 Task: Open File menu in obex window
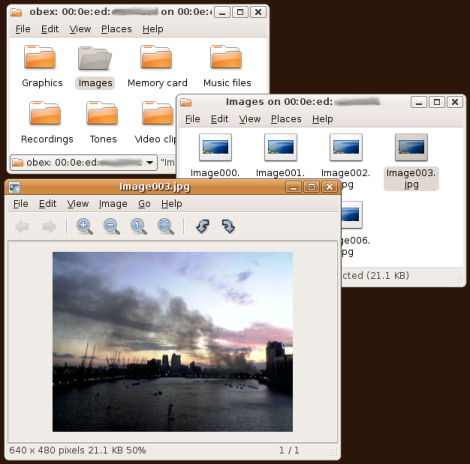coord(23,29)
